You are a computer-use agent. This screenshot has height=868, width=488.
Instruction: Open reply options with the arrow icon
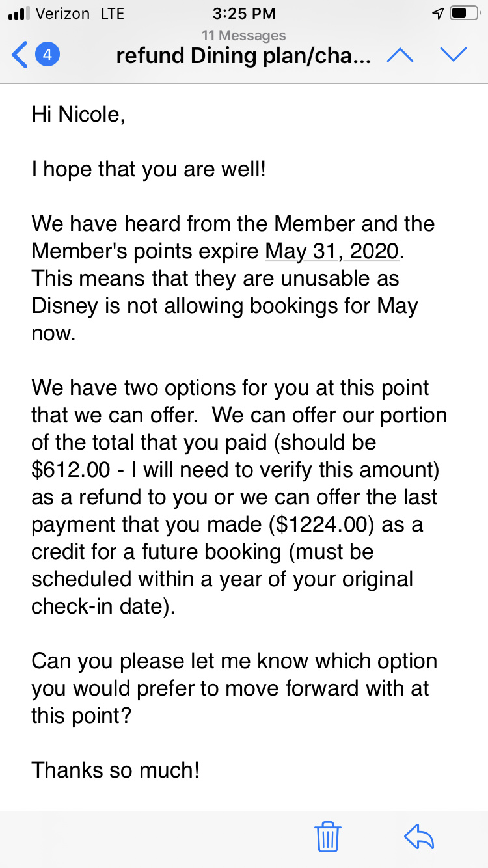click(x=419, y=837)
